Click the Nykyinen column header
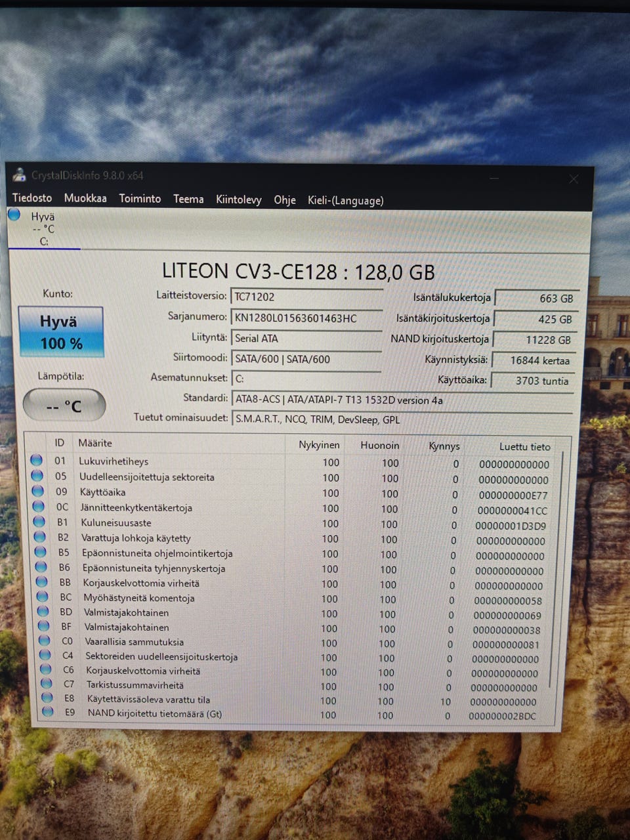 point(319,445)
